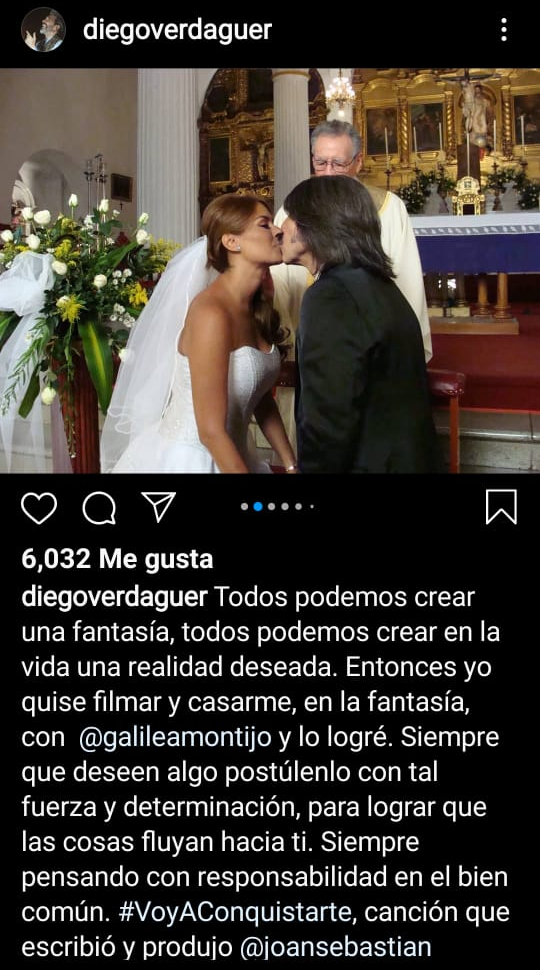Open diegoverdaguer username in post header
The width and height of the screenshot is (540, 970).
click(x=178, y=30)
